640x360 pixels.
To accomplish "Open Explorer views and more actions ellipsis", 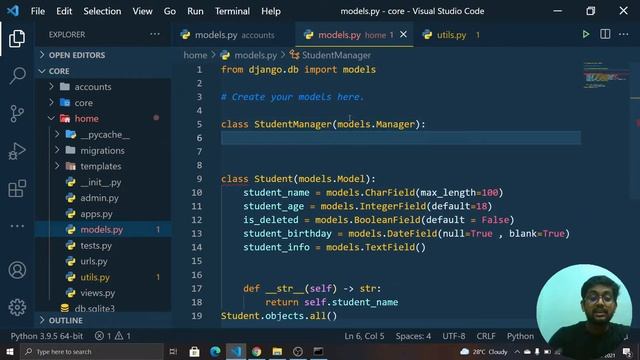I will point(155,34).
